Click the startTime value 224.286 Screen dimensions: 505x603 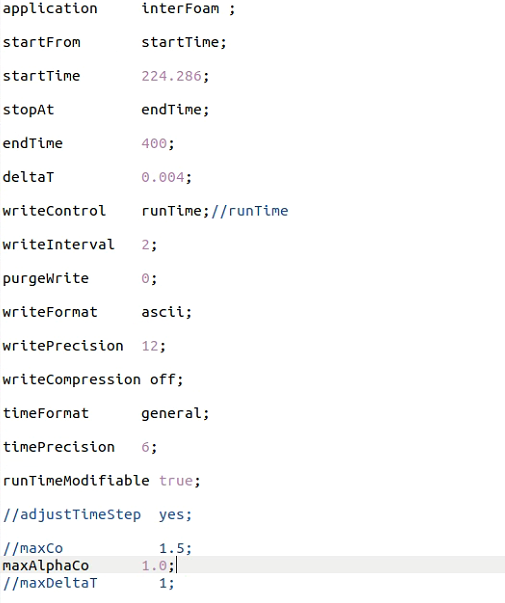pyautogui.click(x=171, y=76)
